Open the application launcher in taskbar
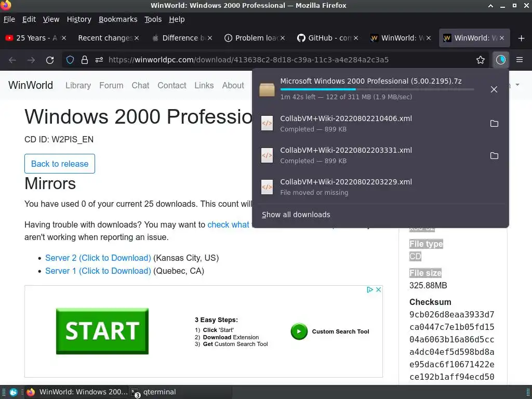This screenshot has height=399, width=532. (x=14, y=392)
